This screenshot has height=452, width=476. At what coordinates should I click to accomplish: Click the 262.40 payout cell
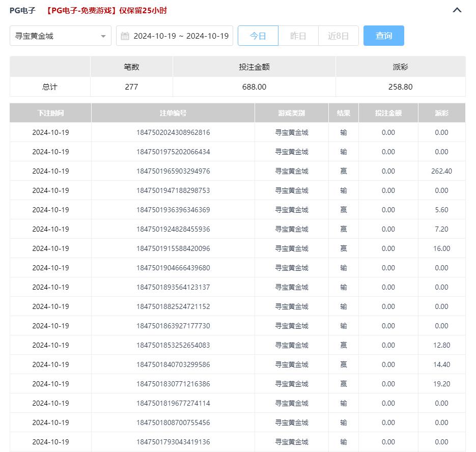441,171
